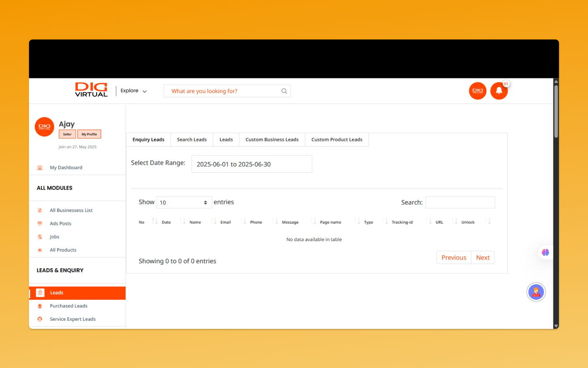
Task: Open the notifications bell icon
Action: click(499, 91)
